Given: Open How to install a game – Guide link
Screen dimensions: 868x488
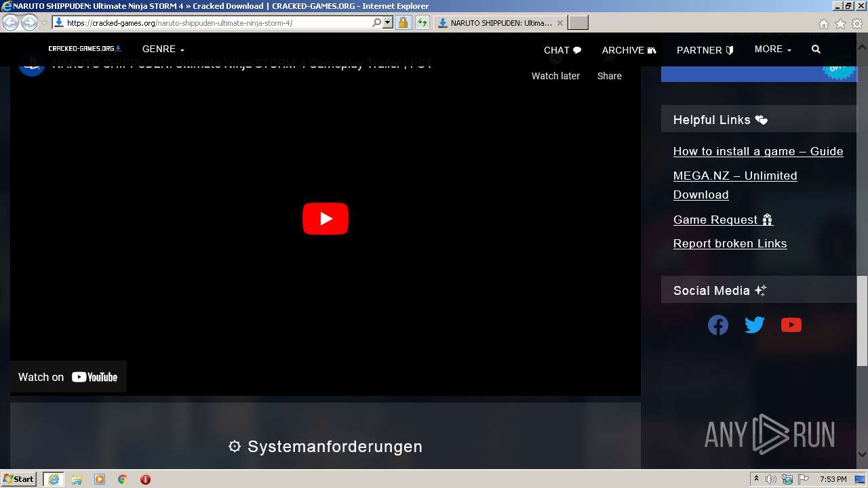Looking at the screenshot, I should point(758,151).
